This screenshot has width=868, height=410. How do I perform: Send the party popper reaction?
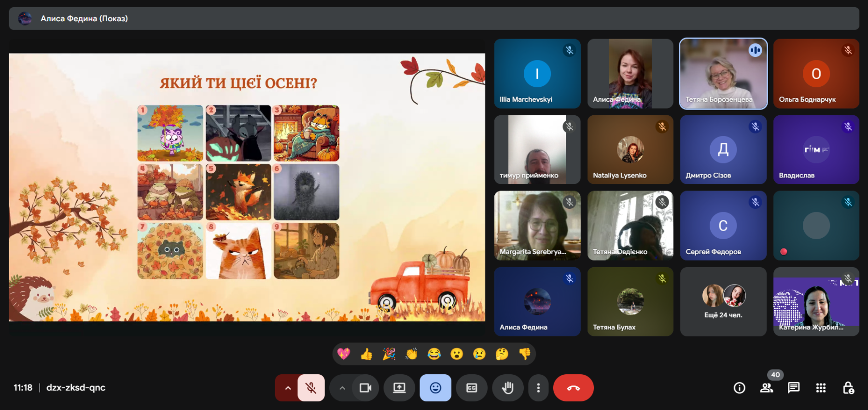coord(389,355)
